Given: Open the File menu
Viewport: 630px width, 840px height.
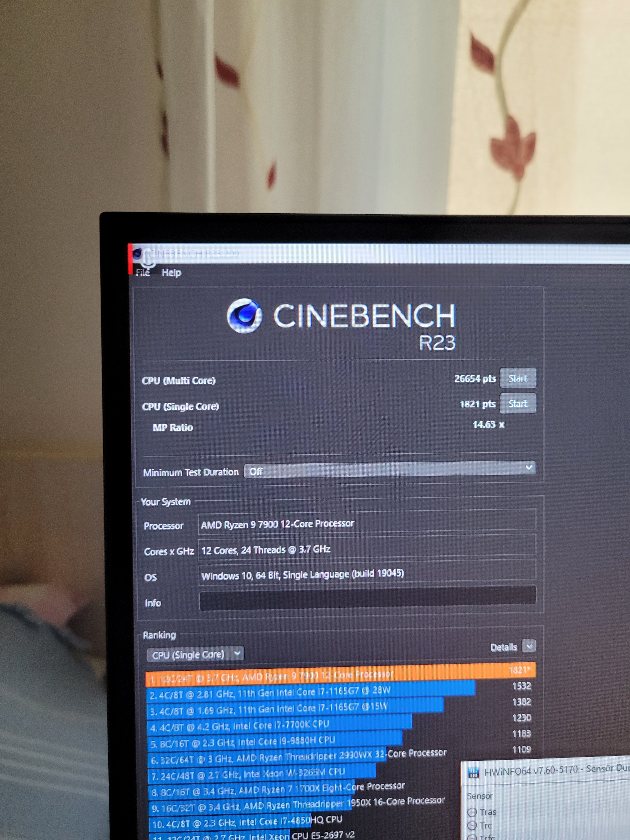Looking at the screenshot, I should click(x=143, y=272).
